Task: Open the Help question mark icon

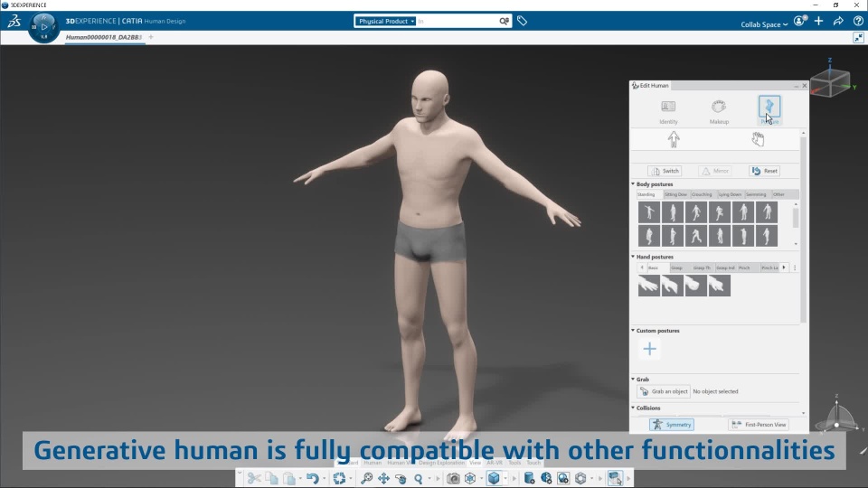Action: (858, 21)
